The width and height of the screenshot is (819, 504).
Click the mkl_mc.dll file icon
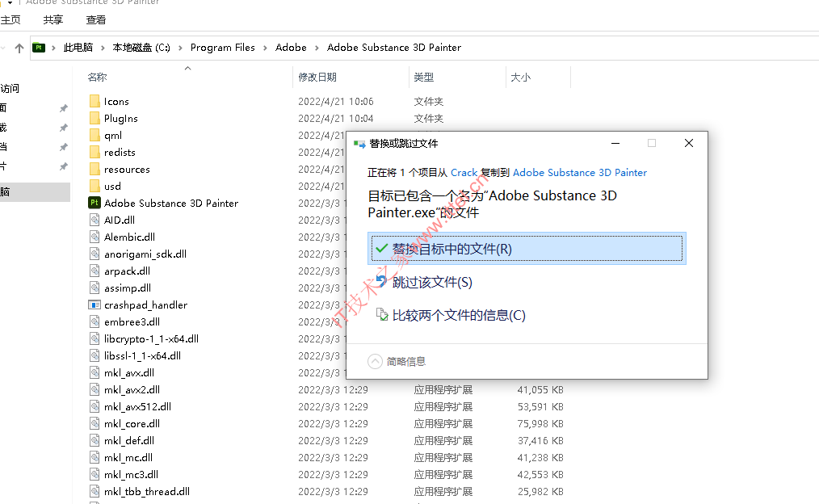(x=94, y=458)
